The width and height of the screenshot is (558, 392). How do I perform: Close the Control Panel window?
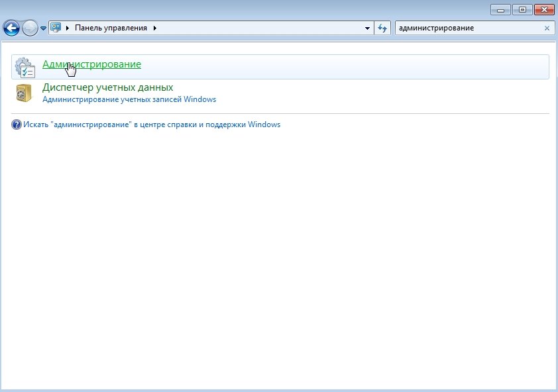click(x=544, y=10)
